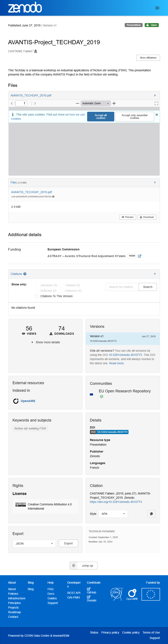Toggle Literature (0) checkbox

[x=37, y=285]
